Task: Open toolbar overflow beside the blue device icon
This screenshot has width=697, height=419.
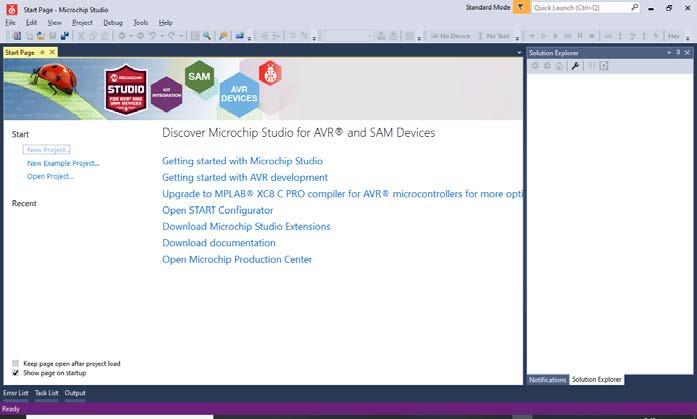Action: [249, 38]
